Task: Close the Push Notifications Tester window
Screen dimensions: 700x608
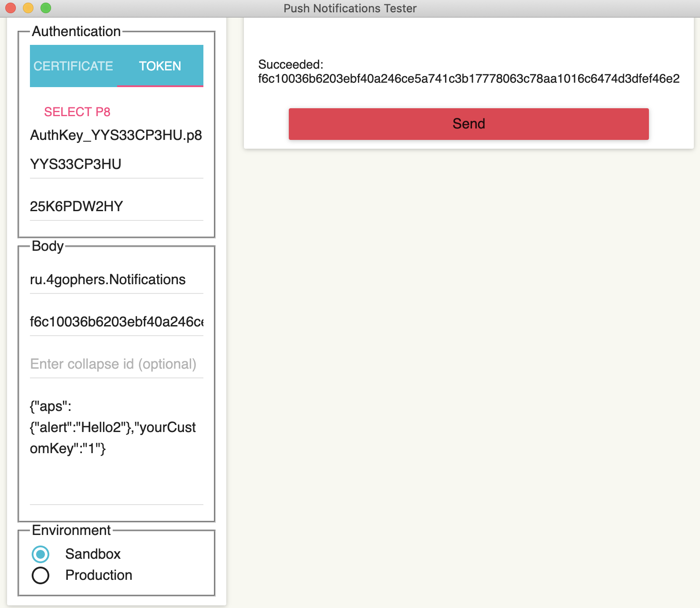Action: coord(11,8)
